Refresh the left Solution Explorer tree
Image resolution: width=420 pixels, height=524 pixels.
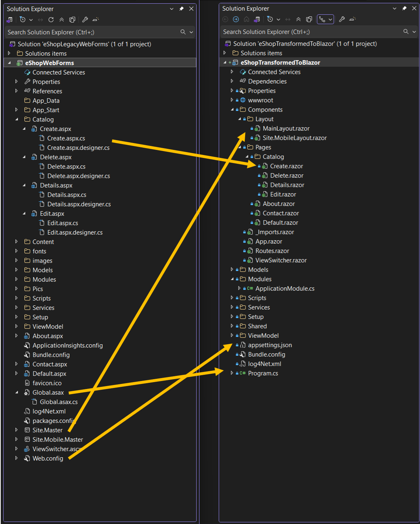click(51, 20)
